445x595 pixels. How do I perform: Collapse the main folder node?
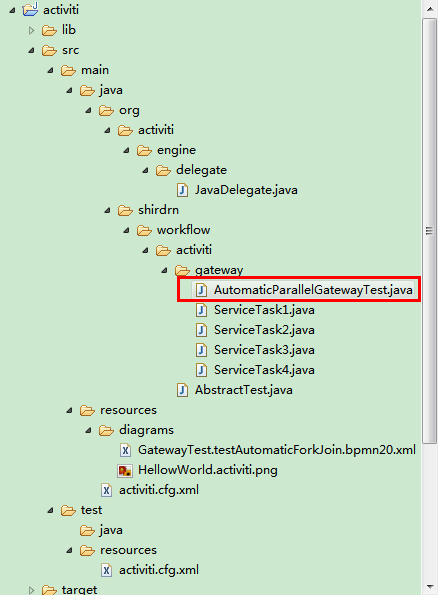click(50, 71)
